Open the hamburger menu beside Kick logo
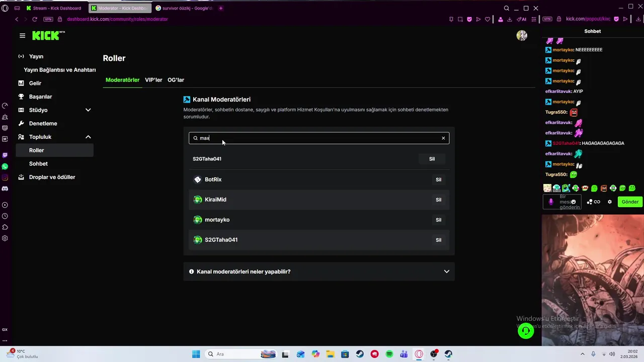The height and width of the screenshot is (362, 644). click(x=22, y=36)
